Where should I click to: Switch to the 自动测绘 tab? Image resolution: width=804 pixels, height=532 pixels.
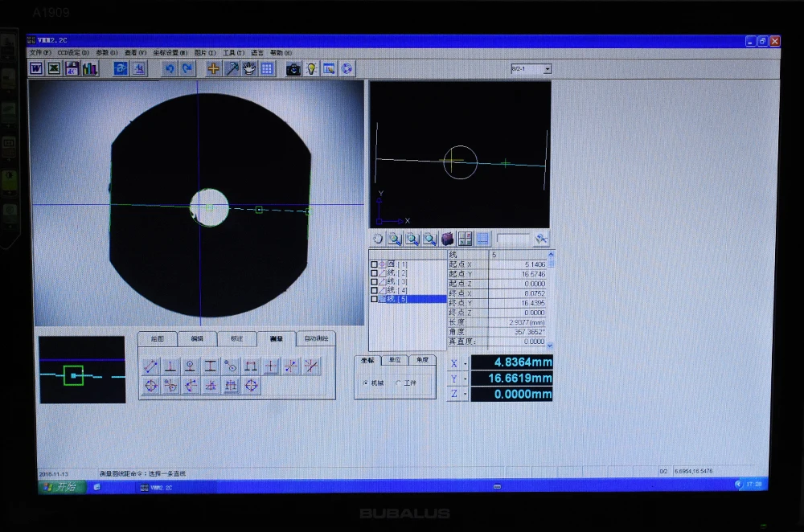pos(316,339)
